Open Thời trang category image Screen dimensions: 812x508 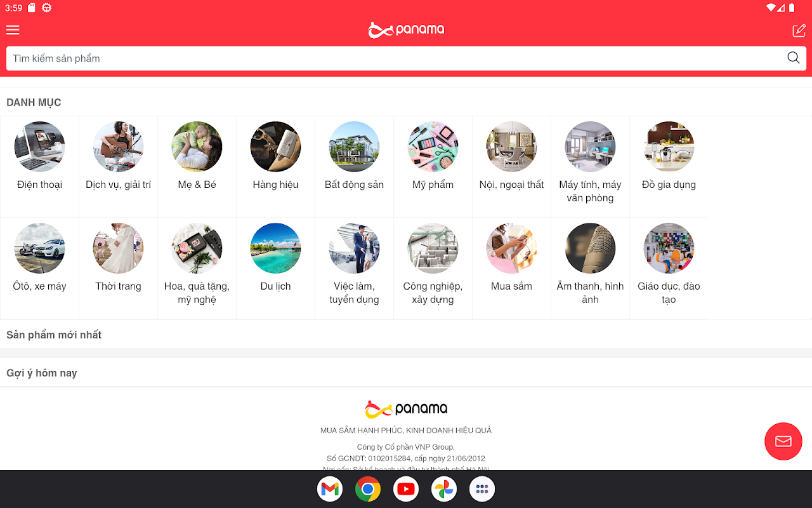pos(118,248)
